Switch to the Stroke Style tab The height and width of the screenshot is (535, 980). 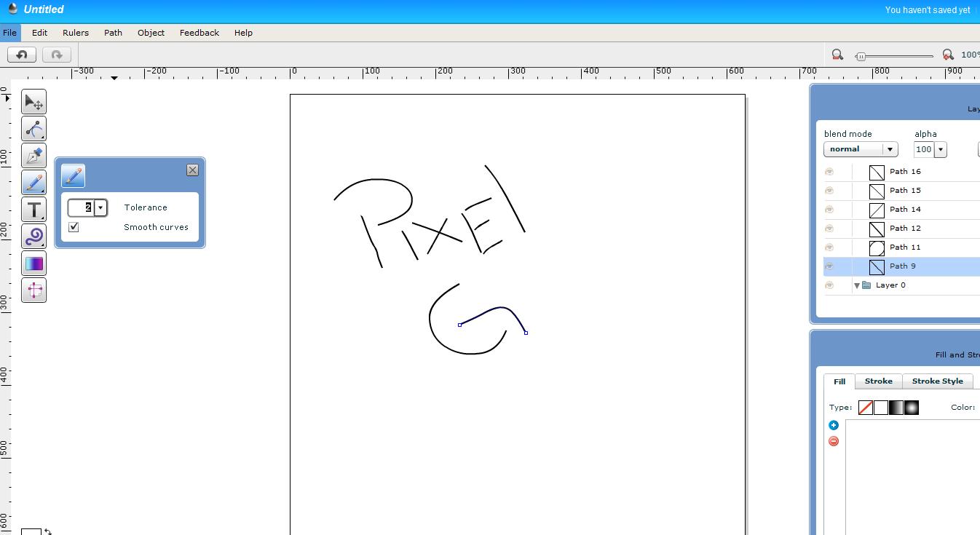(938, 381)
